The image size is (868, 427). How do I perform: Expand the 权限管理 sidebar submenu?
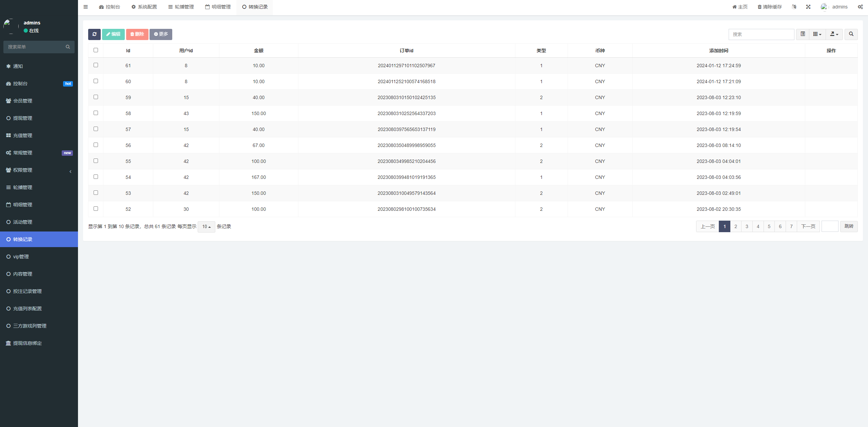click(x=23, y=170)
